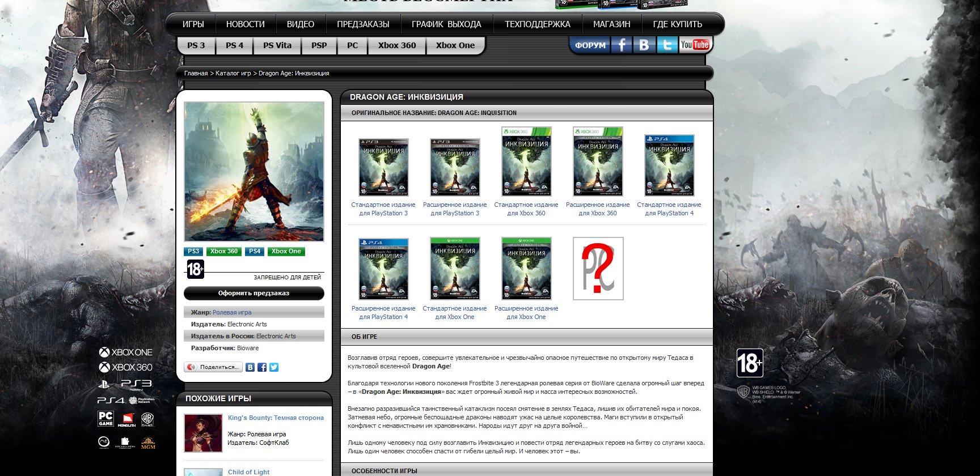
Task: Click the green Xbox One platform tag
Action: tap(286, 252)
